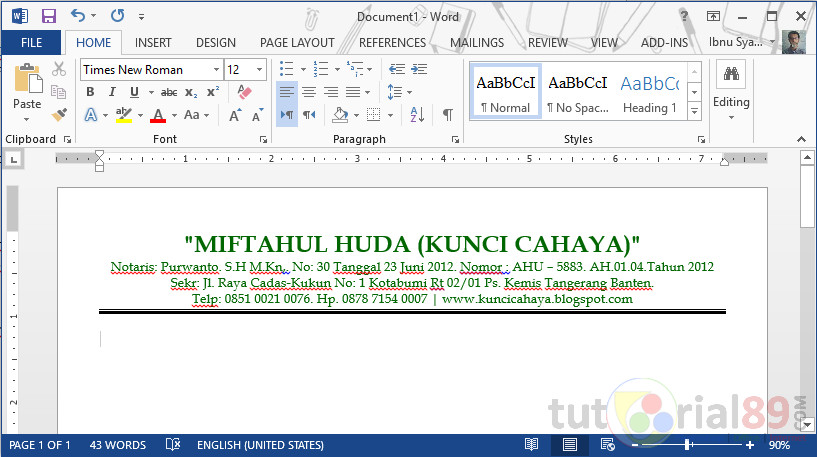Apply subscript formatting
Image resolution: width=817 pixels, height=457 pixels.
pyautogui.click(x=191, y=92)
